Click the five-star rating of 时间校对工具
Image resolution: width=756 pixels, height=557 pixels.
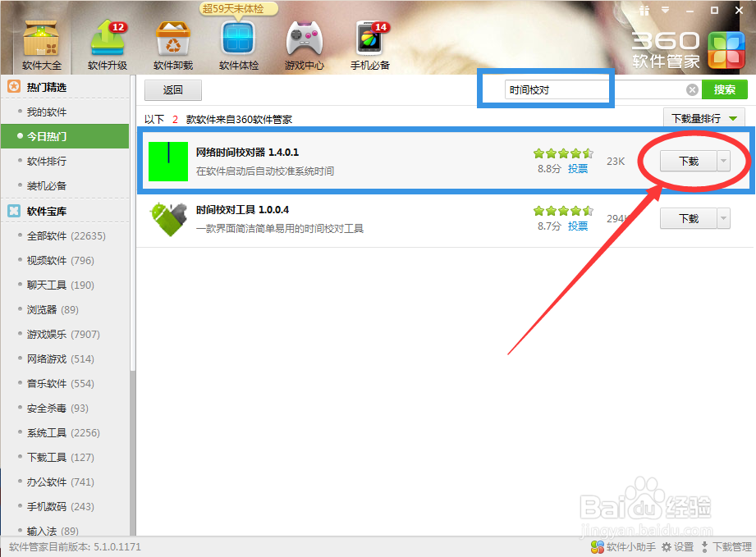coord(563,211)
